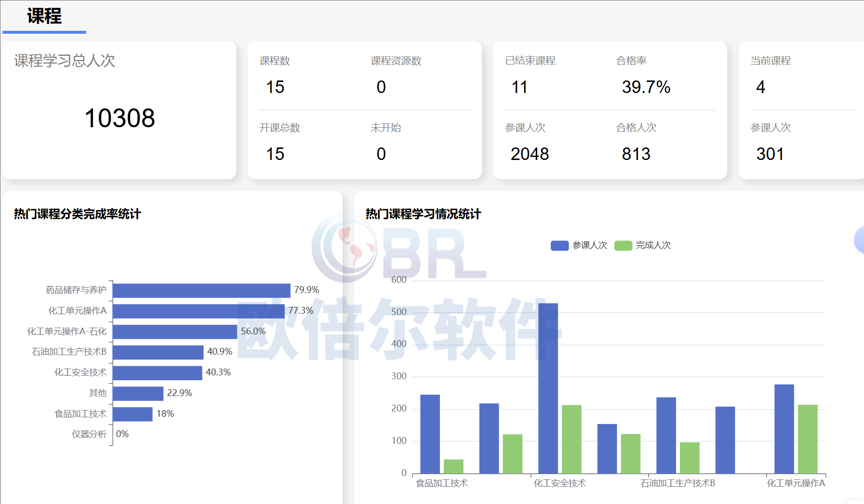This screenshot has height=504, width=864.
Task: Click the 食品加工技术 bar showing 18%
Action: 133,414
